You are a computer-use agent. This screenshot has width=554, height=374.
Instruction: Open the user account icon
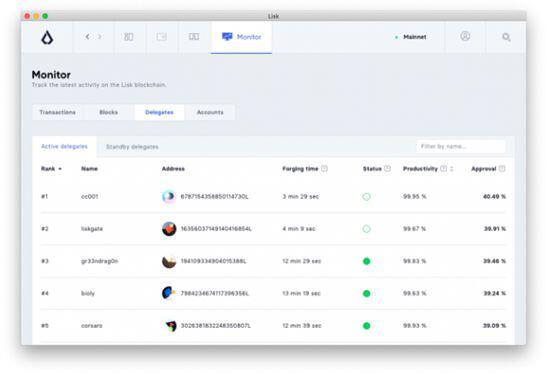pos(465,36)
